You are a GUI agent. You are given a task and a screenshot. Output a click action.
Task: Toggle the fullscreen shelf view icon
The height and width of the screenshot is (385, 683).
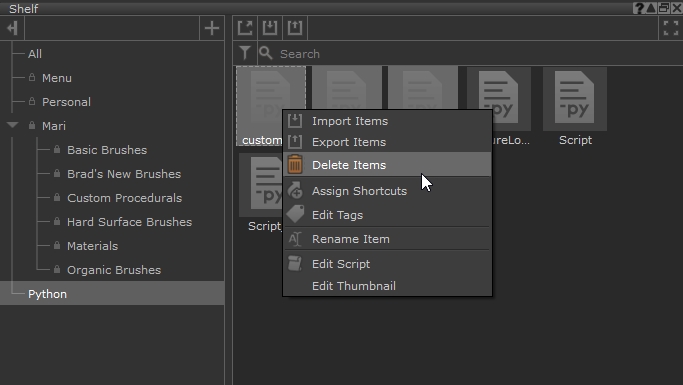pyautogui.click(x=670, y=28)
